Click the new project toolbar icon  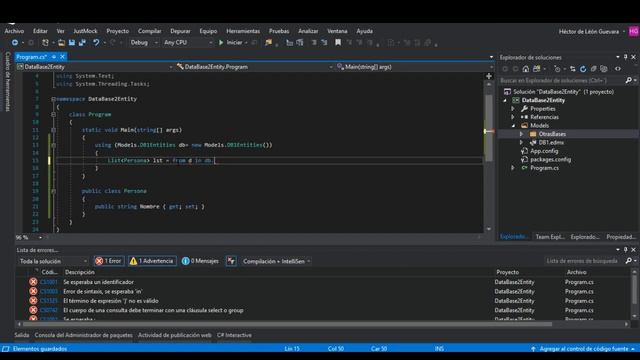point(45,42)
